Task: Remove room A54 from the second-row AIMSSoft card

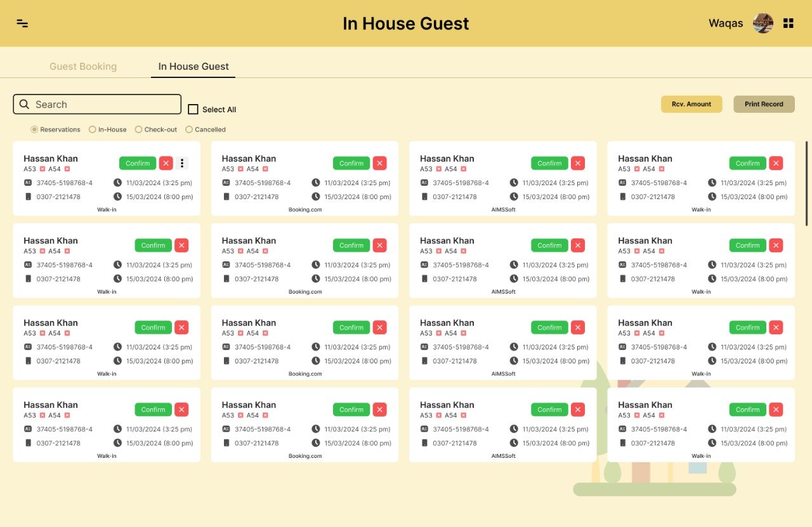Action: [x=463, y=251]
